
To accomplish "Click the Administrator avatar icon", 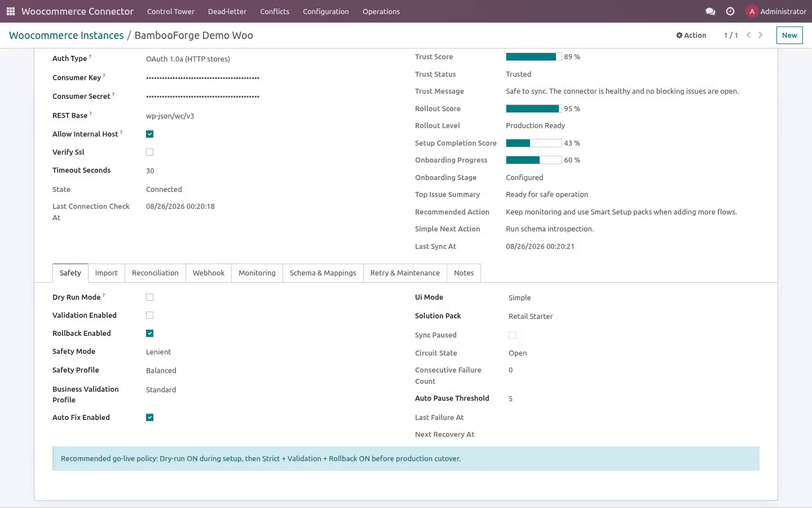I will 752,11.
